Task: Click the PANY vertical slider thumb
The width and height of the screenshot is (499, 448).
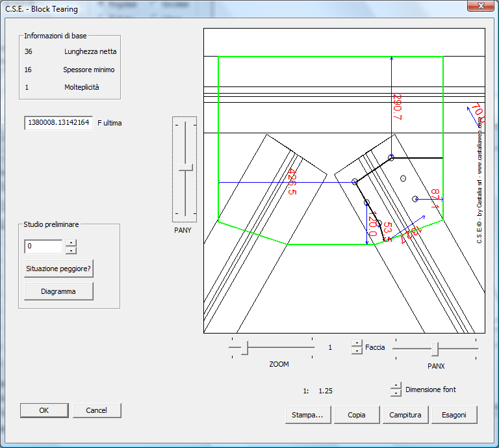Action: [x=186, y=168]
